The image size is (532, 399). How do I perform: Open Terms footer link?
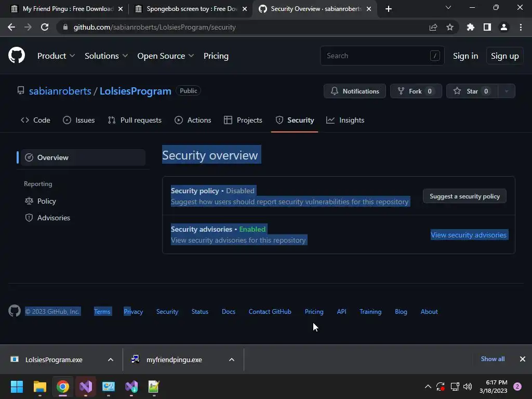(x=102, y=312)
